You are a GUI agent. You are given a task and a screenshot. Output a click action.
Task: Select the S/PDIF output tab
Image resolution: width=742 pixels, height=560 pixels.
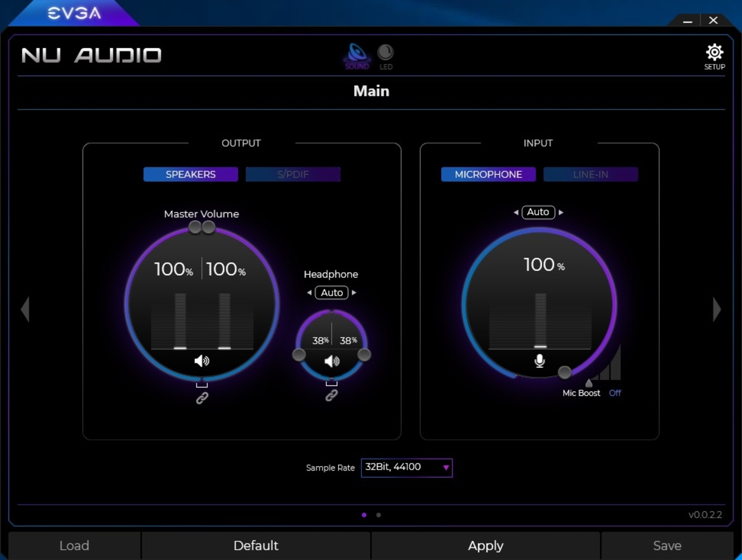point(293,174)
